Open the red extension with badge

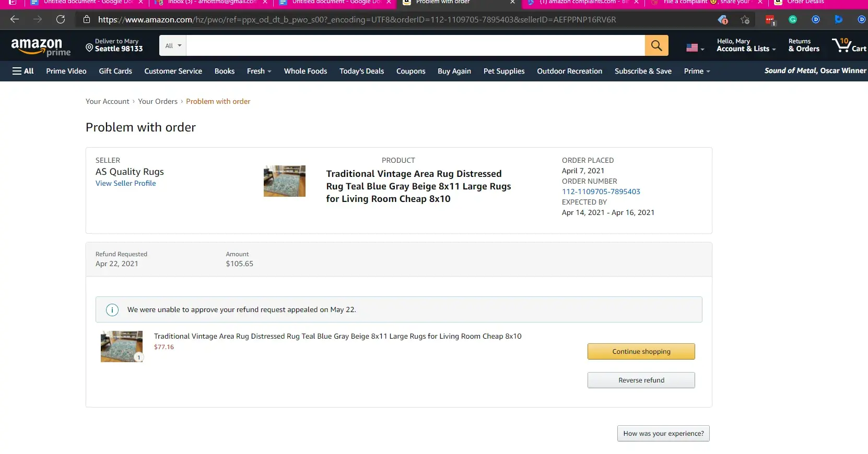pos(770,20)
